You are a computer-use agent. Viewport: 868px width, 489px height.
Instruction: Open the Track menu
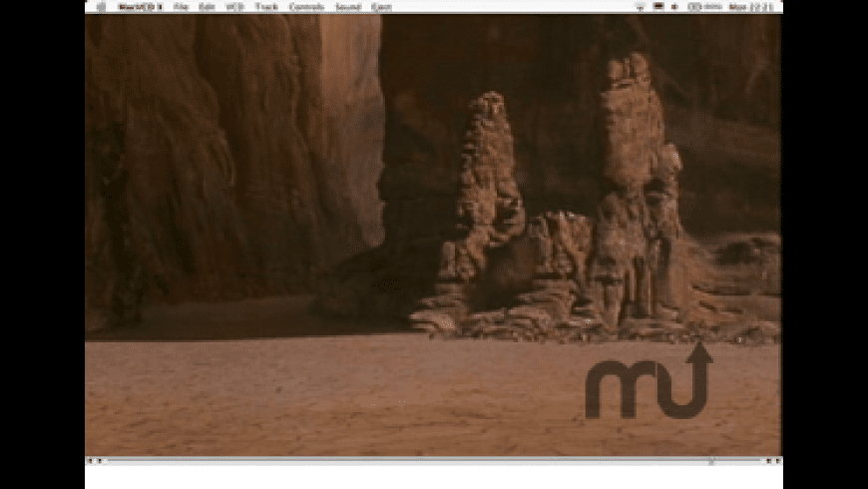(266, 7)
